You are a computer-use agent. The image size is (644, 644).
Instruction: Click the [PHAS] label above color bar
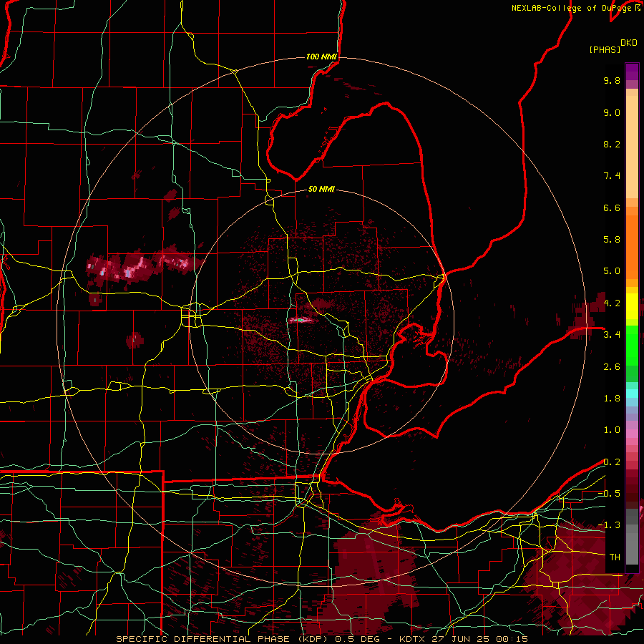[605, 49]
